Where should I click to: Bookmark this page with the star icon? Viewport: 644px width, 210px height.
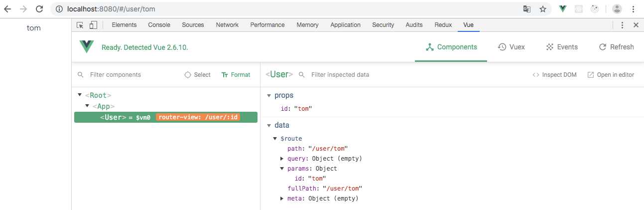(543, 9)
